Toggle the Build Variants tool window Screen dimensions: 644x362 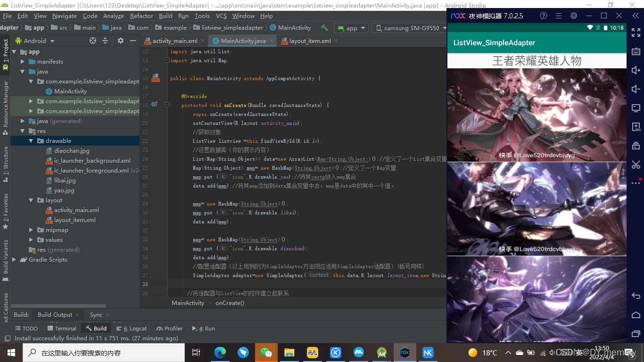[x=5, y=261]
